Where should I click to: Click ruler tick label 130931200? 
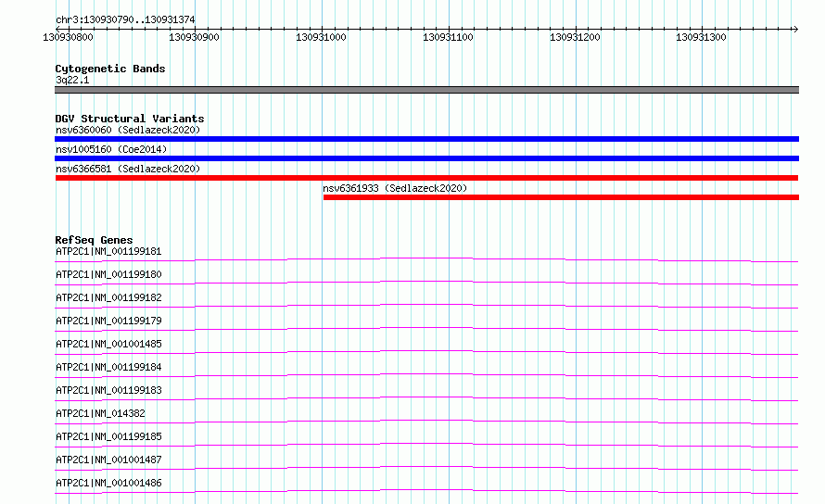(x=575, y=37)
